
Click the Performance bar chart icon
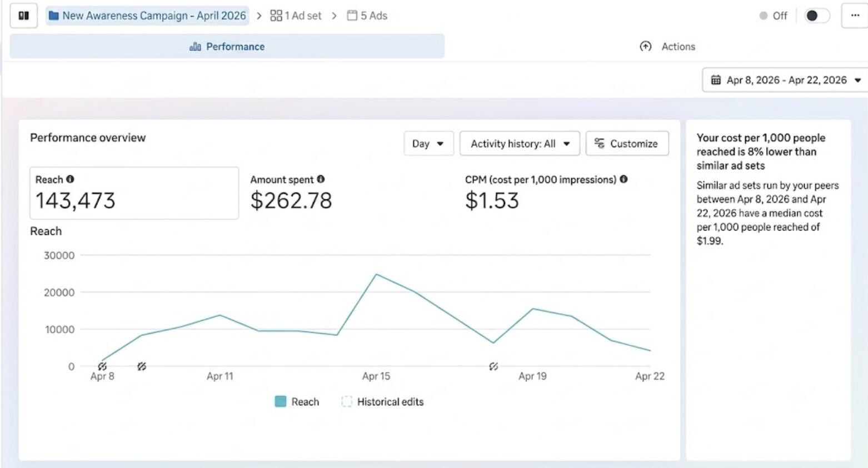pyautogui.click(x=195, y=47)
